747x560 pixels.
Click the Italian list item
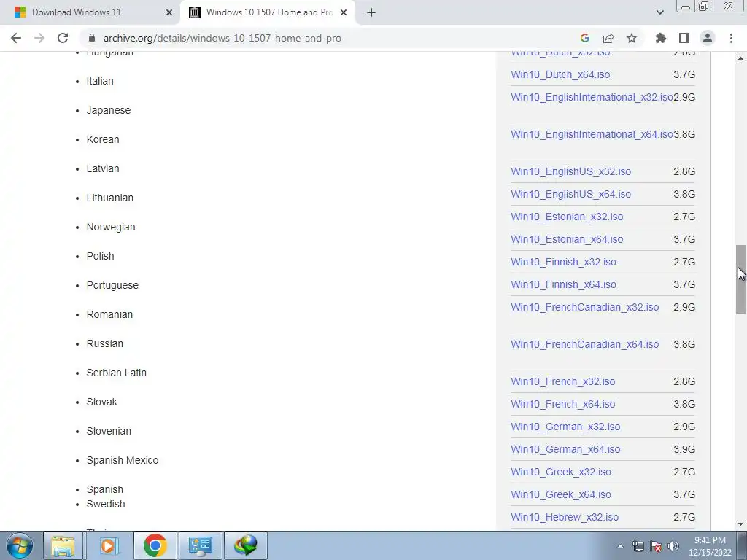pos(100,81)
